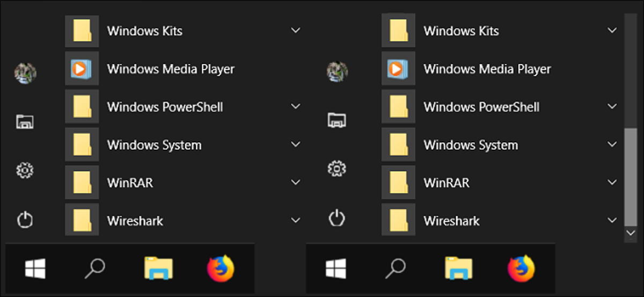Expand Windows PowerShell chevron in right Start menu

click(612, 106)
